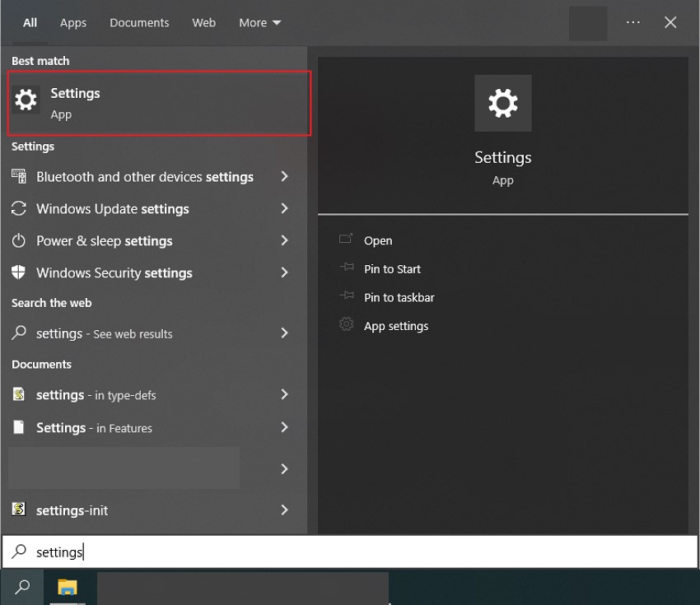
Task: Click the Windows Security shield icon
Action: pyautogui.click(x=18, y=272)
